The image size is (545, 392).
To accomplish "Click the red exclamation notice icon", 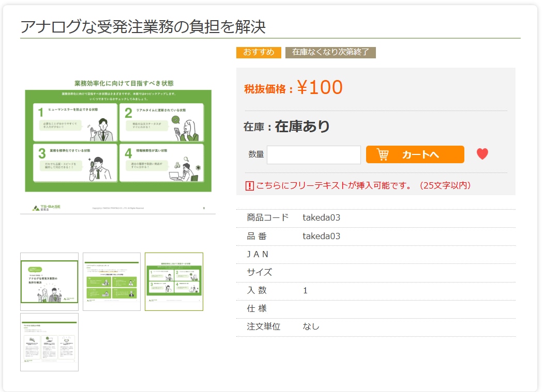I will pos(249,185).
